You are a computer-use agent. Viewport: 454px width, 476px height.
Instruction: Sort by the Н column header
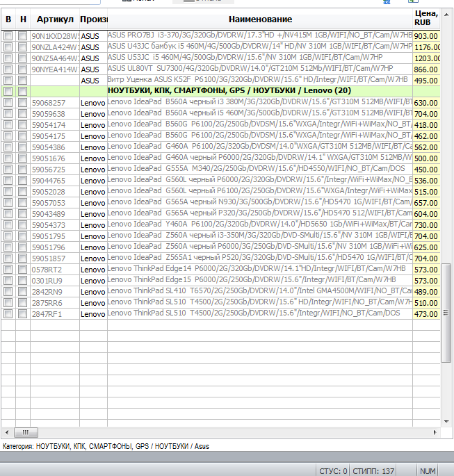pyautogui.click(x=23, y=19)
